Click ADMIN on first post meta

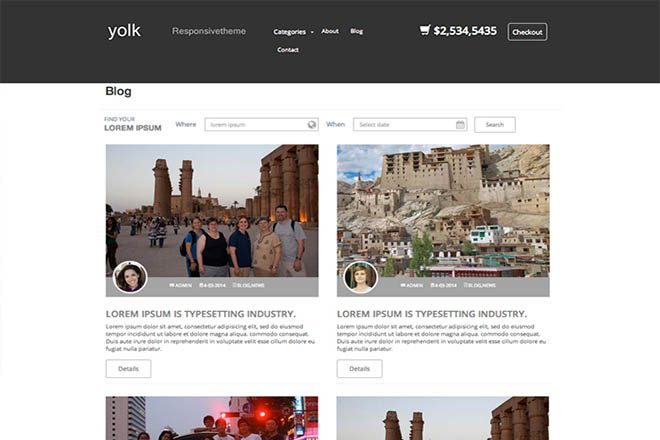181,285
